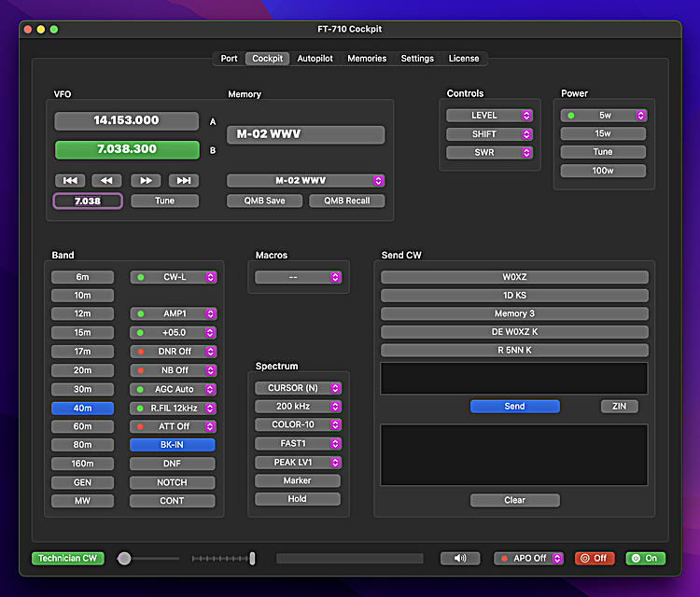Click Tune button in VFO panel
This screenshot has width=700, height=597.
164,201
